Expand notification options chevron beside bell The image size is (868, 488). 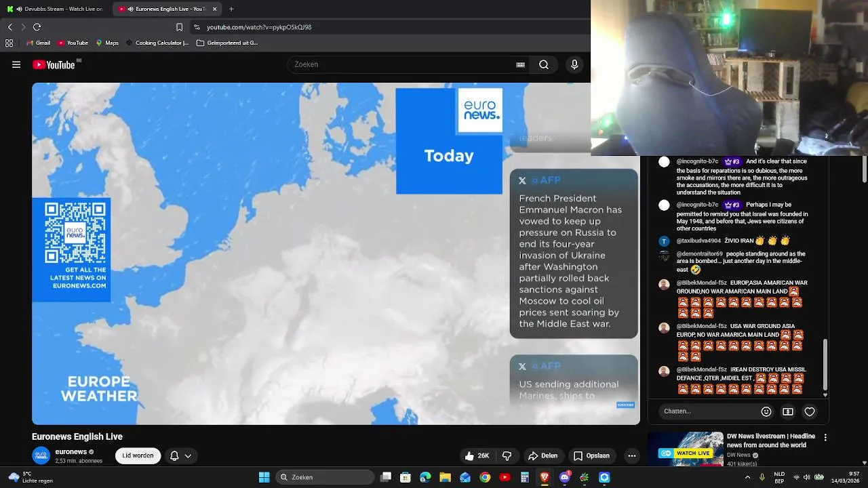[188, 456]
